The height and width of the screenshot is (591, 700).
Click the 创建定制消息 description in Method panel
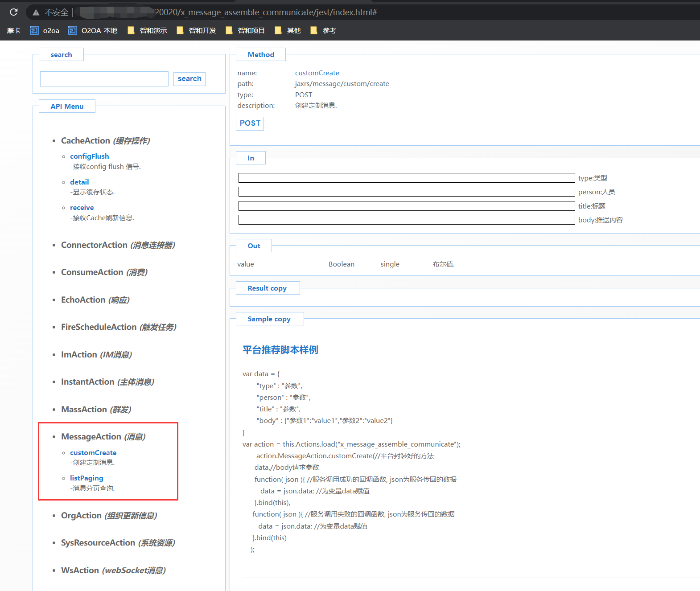coord(316,106)
